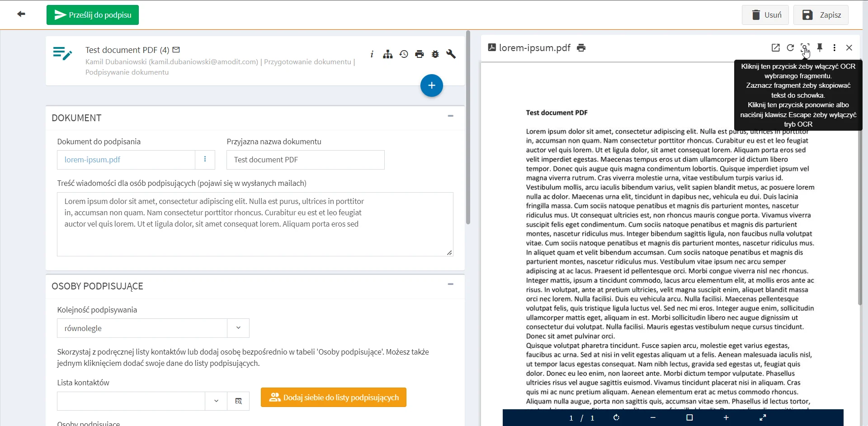Open the wrench tools icon
The image size is (868, 426).
coord(451,54)
